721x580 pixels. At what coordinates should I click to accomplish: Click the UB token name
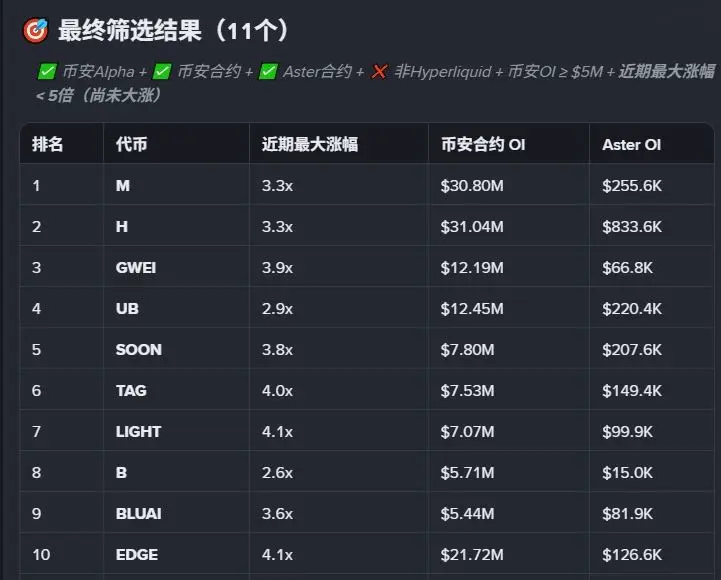127,309
